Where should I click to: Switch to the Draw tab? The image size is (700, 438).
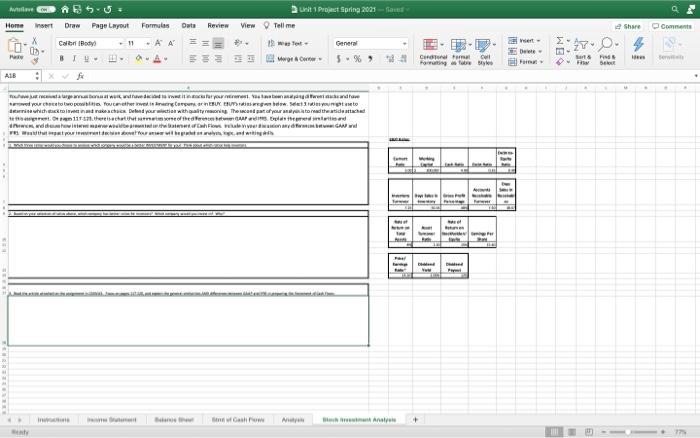[x=72, y=25]
